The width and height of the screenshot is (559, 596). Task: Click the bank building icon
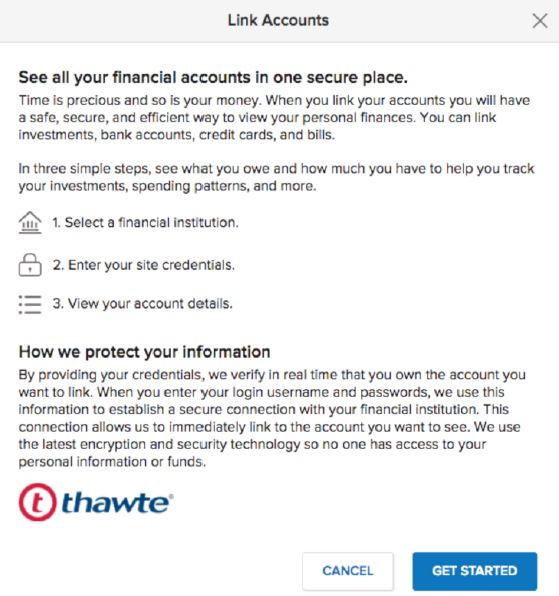click(30, 223)
